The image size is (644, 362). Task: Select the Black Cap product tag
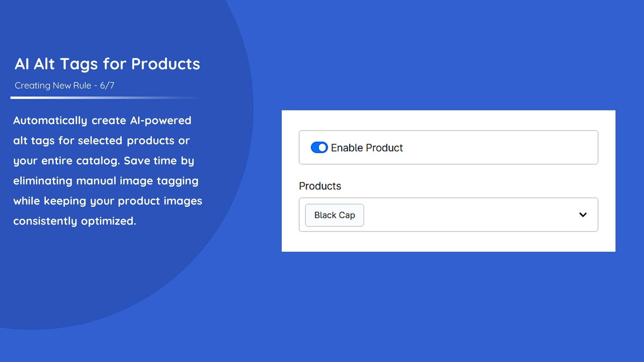tap(334, 215)
